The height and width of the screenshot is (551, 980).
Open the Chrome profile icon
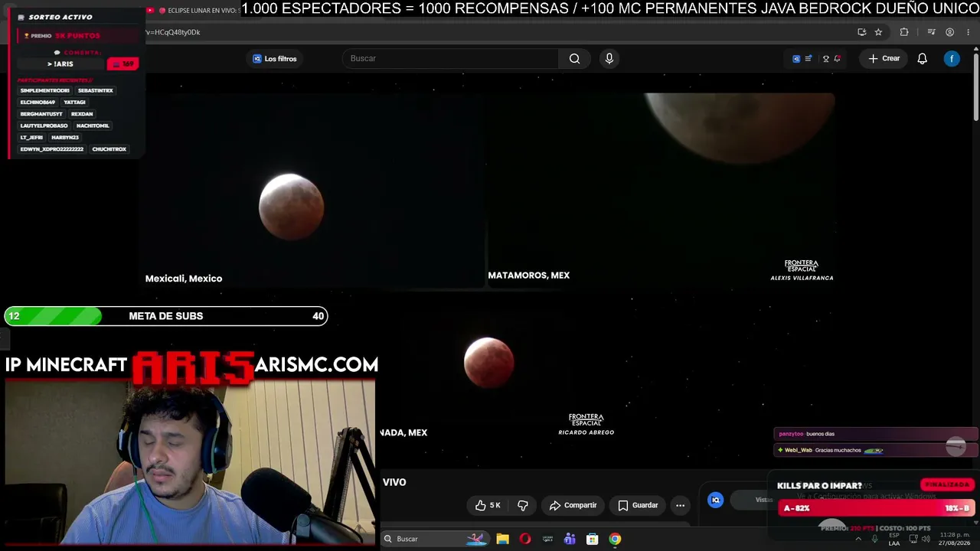point(949,32)
